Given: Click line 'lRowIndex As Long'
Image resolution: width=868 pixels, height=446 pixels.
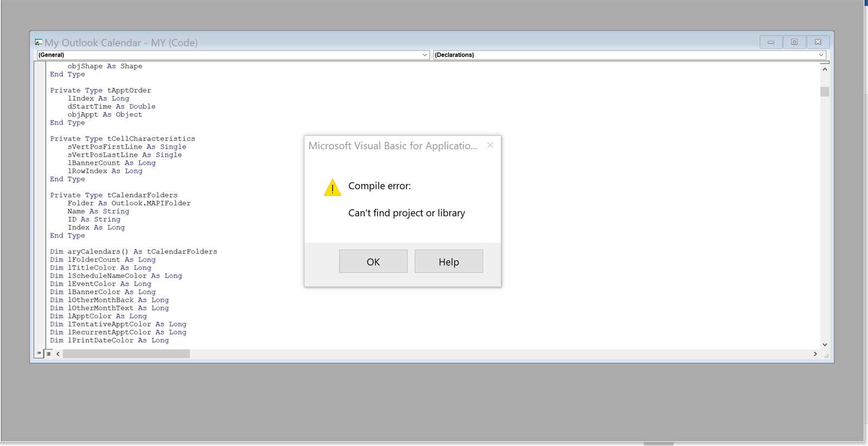Looking at the screenshot, I should pyautogui.click(x=105, y=171).
